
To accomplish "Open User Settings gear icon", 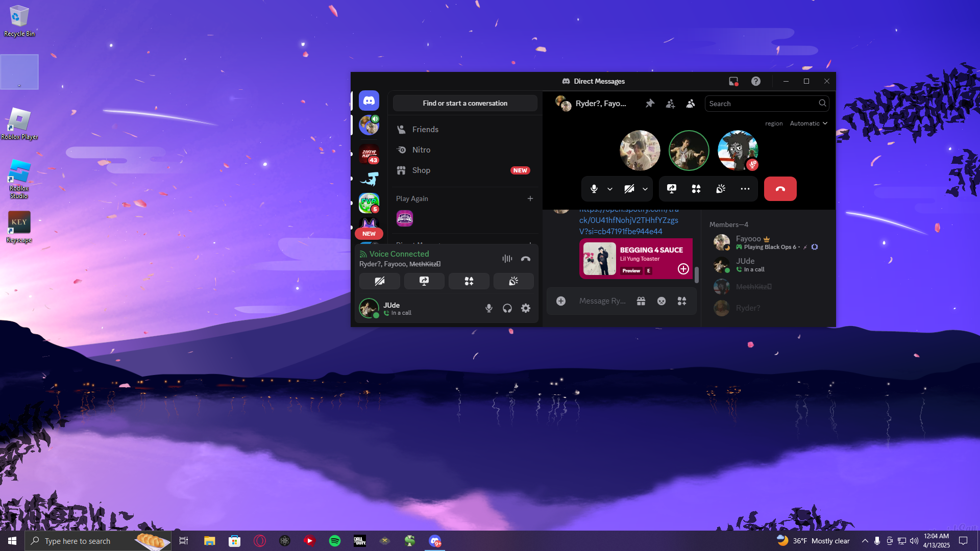I will 526,308.
